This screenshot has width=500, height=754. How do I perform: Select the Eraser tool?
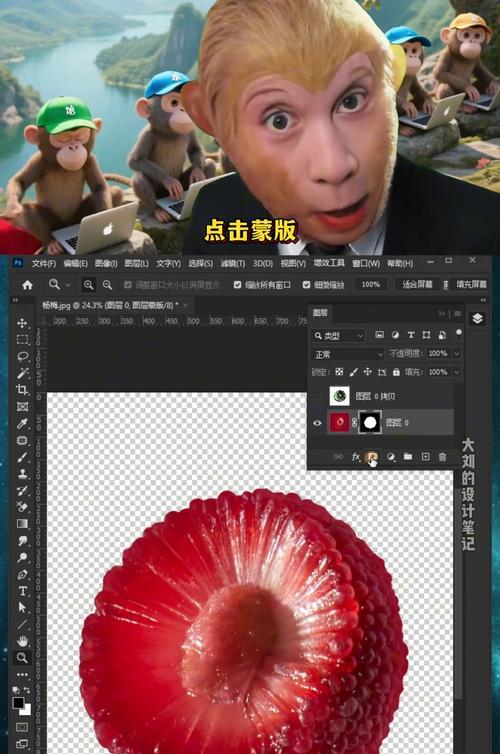coord(22,506)
